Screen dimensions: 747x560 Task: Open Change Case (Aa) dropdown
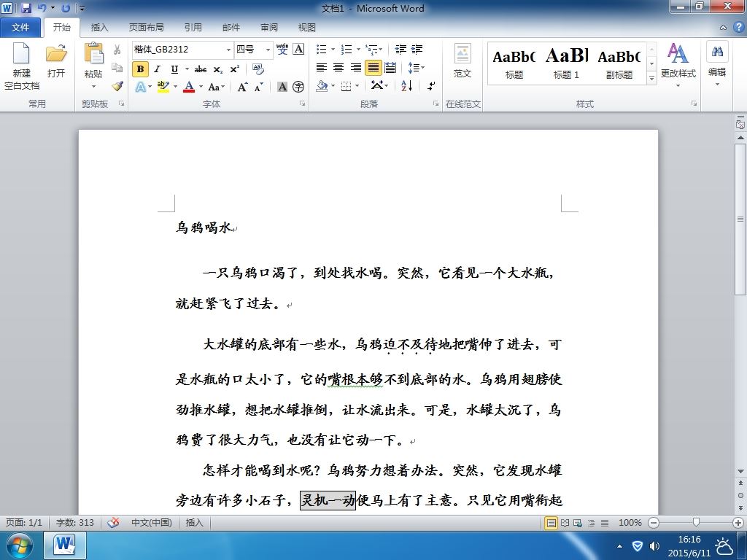click(x=216, y=87)
